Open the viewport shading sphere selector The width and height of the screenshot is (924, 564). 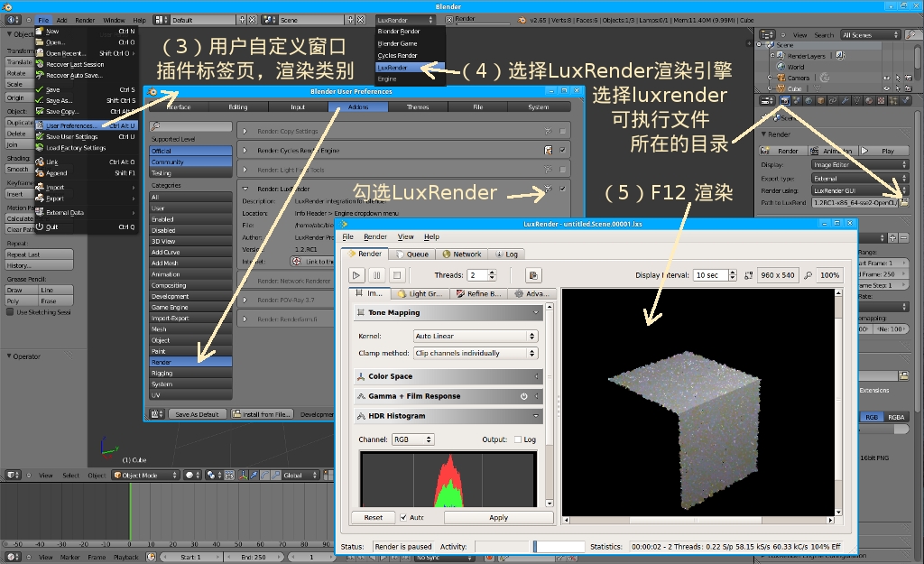coord(193,475)
